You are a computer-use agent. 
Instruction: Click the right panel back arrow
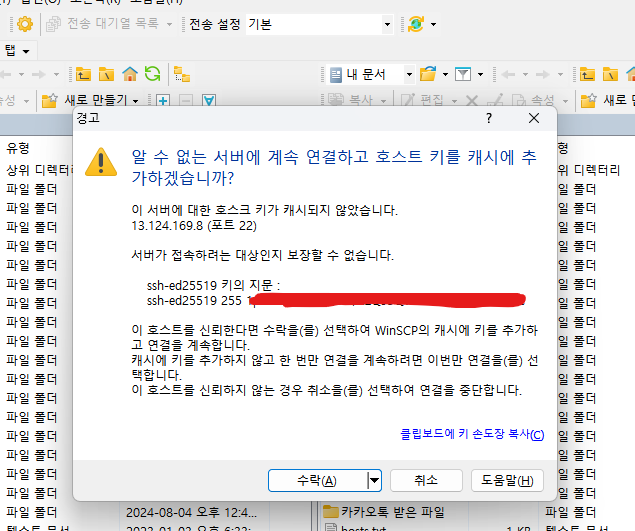click(508, 75)
